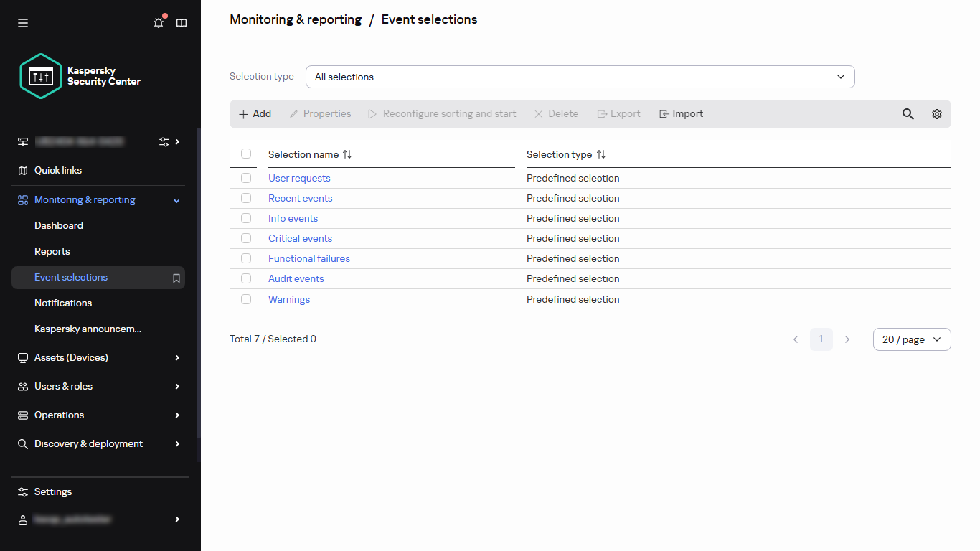Check the User requests row checkbox
The height and width of the screenshot is (551, 980).
[246, 178]
